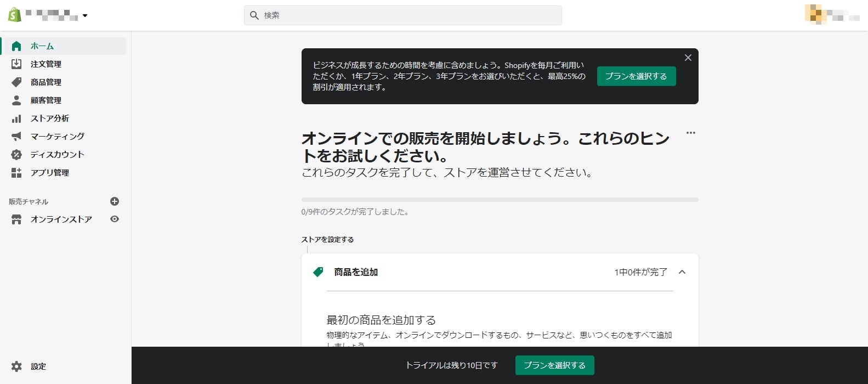Open 設定 at the sidebar bottom
This screenshot has width=868, height=384.
[38, 366]
